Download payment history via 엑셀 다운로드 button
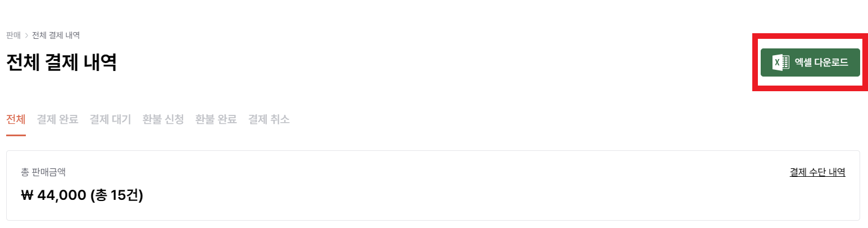 (810, 62)
